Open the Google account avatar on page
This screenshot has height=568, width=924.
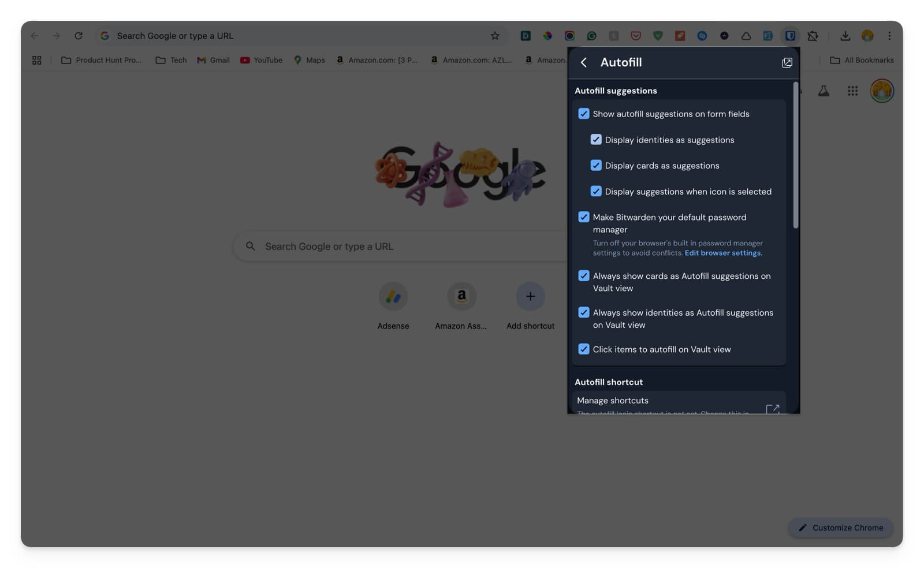tap(882, 91)
